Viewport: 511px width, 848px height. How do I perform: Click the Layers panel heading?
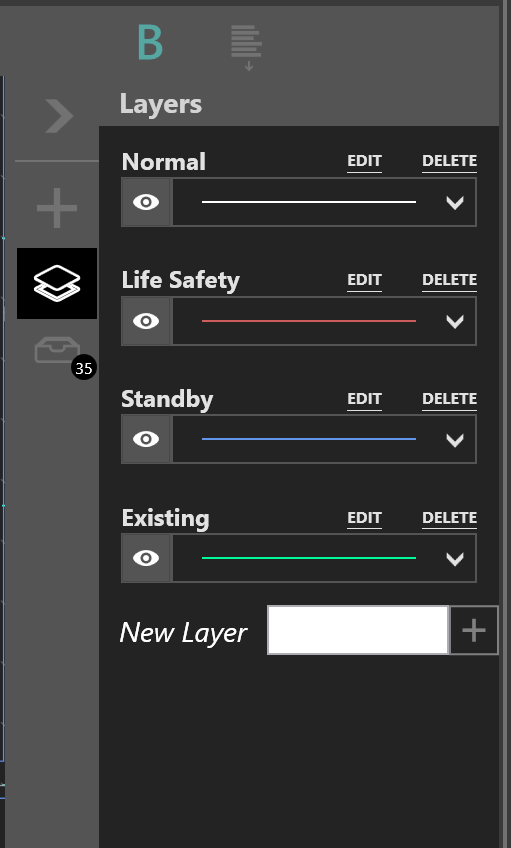[x=161, y=104]
